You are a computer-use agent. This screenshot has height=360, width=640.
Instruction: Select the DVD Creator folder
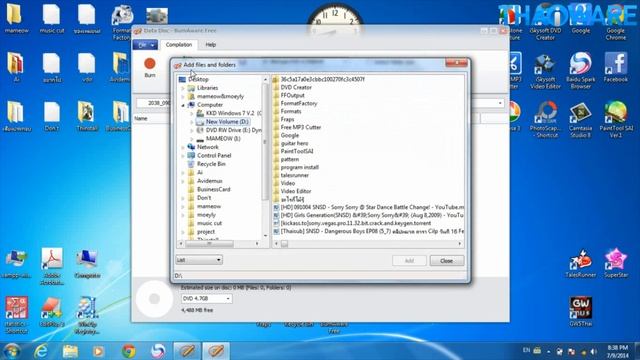(x=296, y=87)
